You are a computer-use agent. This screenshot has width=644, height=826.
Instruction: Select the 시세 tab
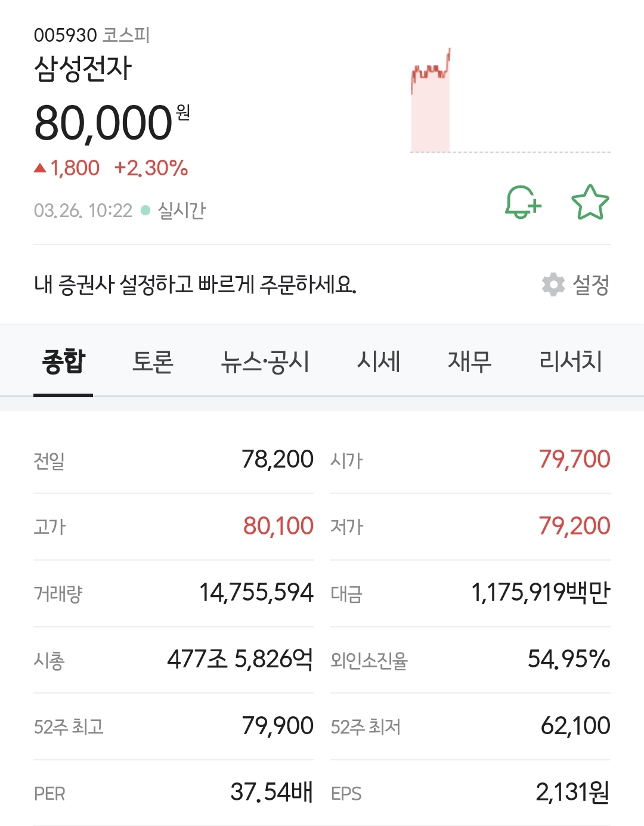pos(378,361)
